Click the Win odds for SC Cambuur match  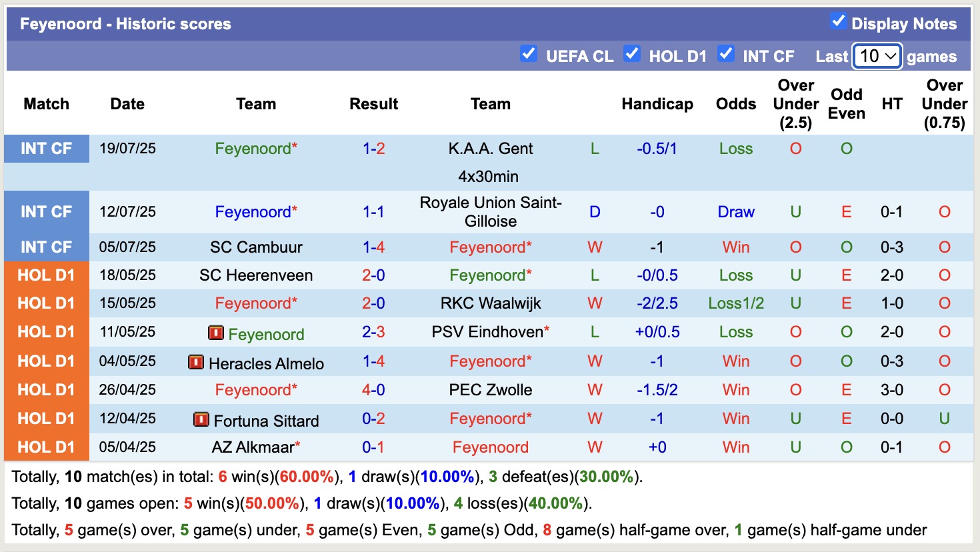click(x=735, y=247)
